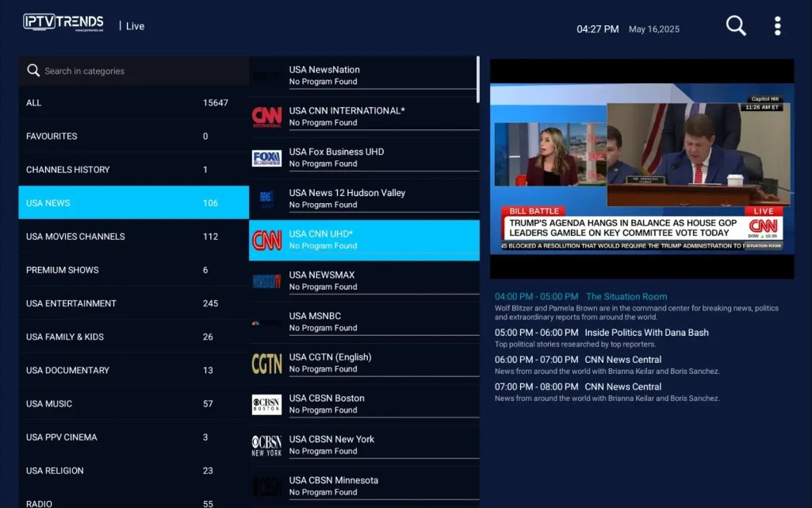Click the CBSN Boston channel logo
The height and width of the screenshot is (508, 812).
point(266,404)
